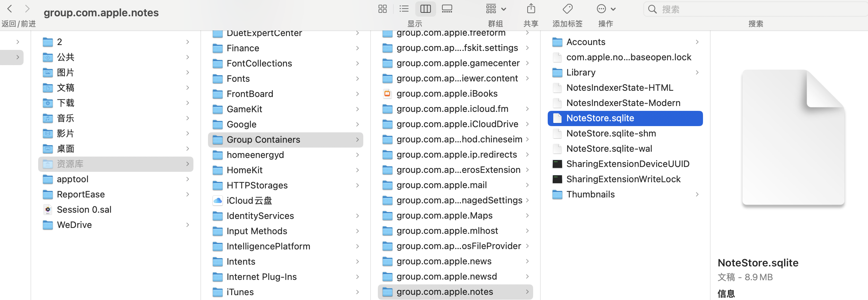Click the large file preview thumbnail

[793, 137]
